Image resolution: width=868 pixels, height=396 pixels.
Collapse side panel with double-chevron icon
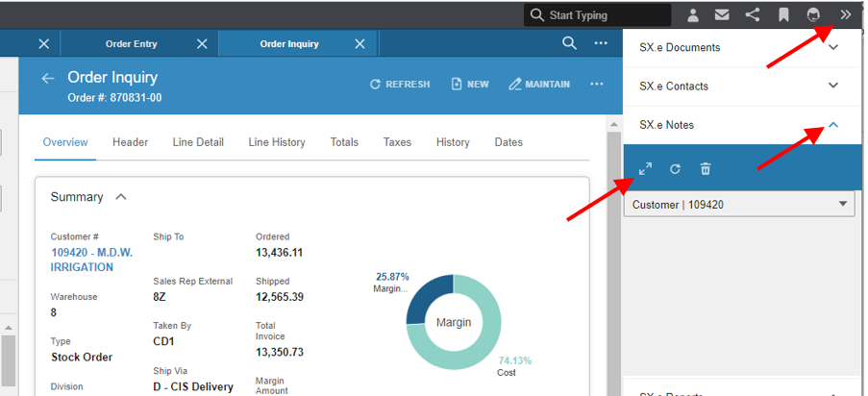(x=845, y=15)
